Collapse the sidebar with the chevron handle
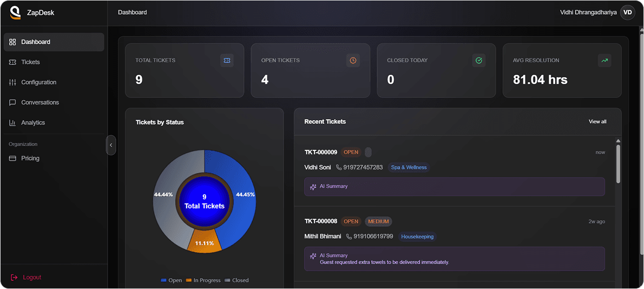The image size is (644, 289). coord(111,145)
